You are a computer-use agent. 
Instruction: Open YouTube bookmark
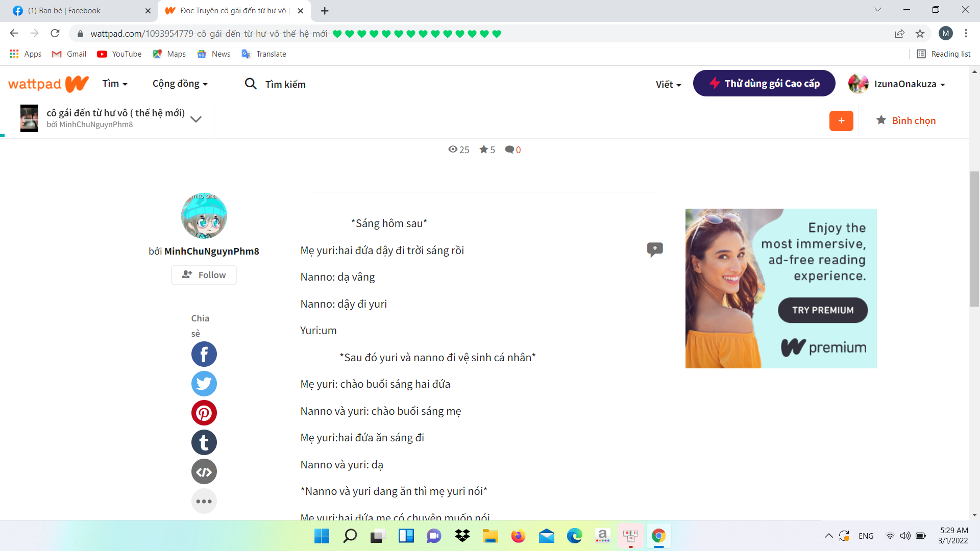[x=119, y=54]
